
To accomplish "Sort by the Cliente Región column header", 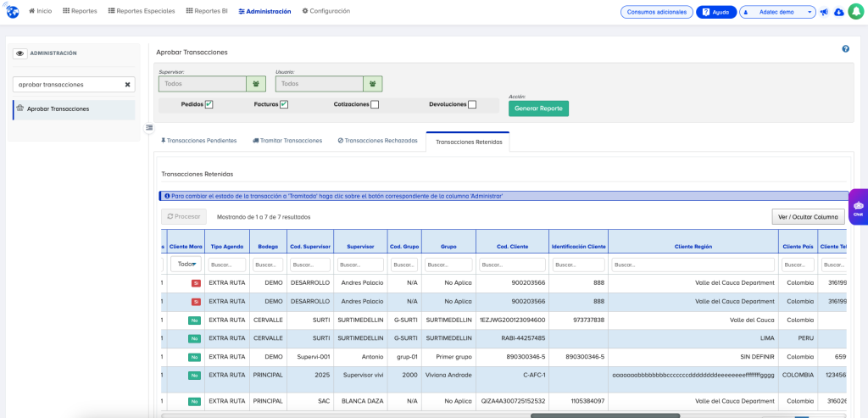I will pyautogui.click(x=693, y=247).
